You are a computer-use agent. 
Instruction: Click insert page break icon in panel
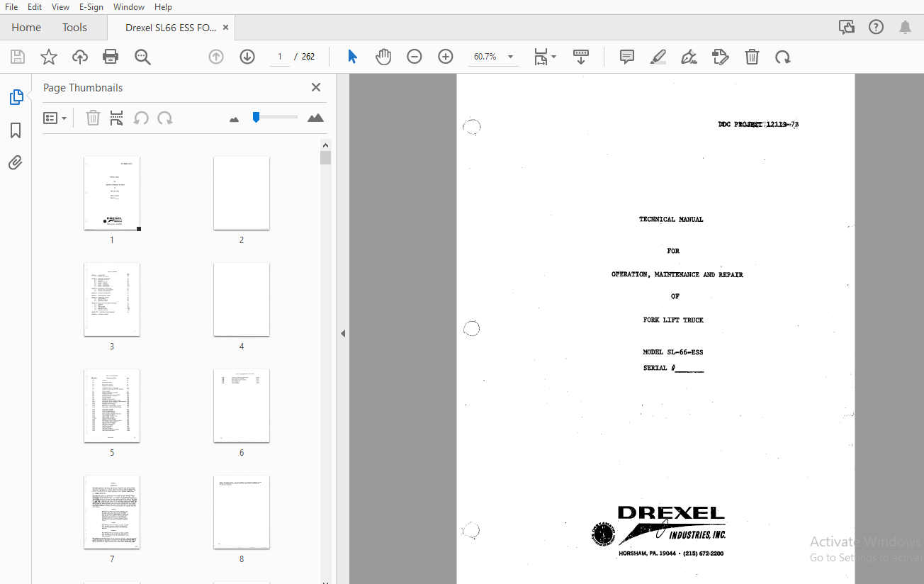pyautogui.click(x=117, y=118)
